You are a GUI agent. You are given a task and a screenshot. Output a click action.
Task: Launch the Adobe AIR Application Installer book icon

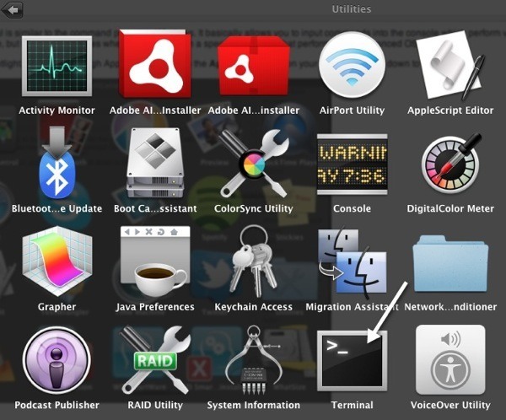pyautogui.click(x=155, y=64)
